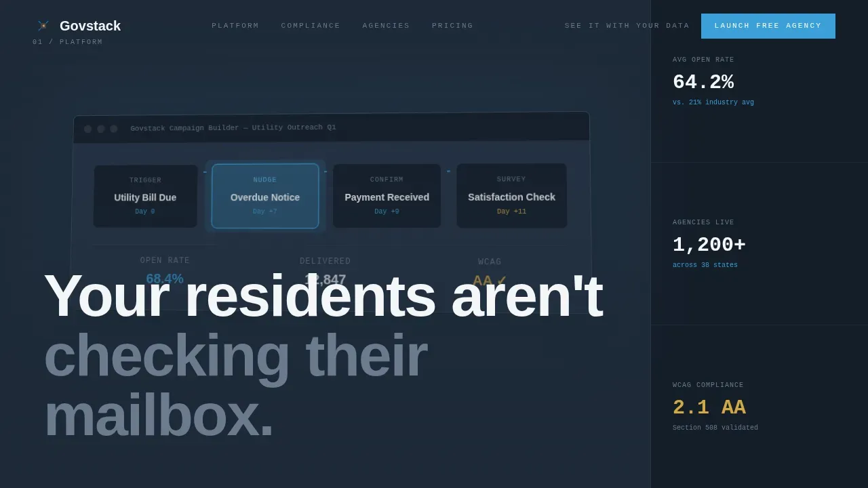Click the 64.2% avg open rate value
The image size is (868, 488).
click(x=703, y=83)
